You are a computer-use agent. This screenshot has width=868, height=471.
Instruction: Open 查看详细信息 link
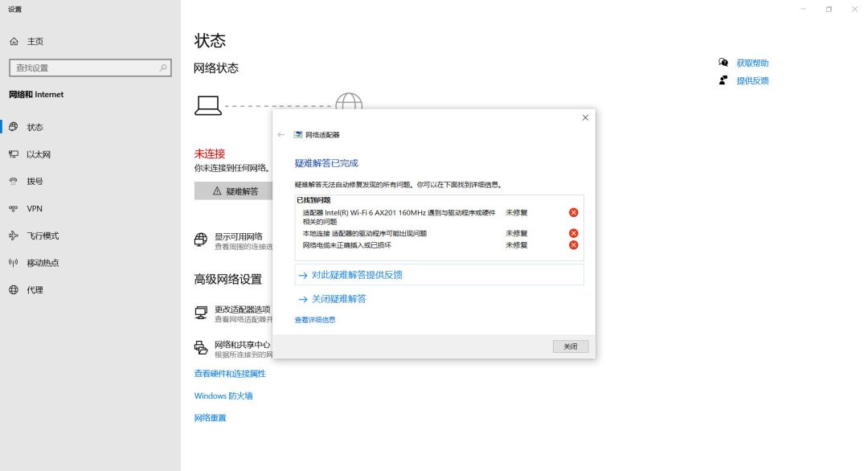click(x=314, y=320)
